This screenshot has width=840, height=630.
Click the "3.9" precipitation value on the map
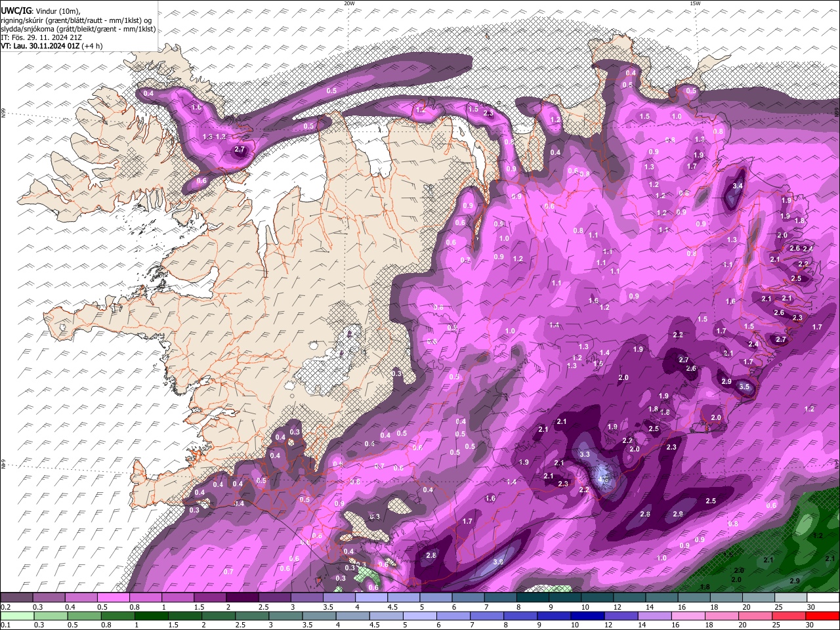(497, 562)
